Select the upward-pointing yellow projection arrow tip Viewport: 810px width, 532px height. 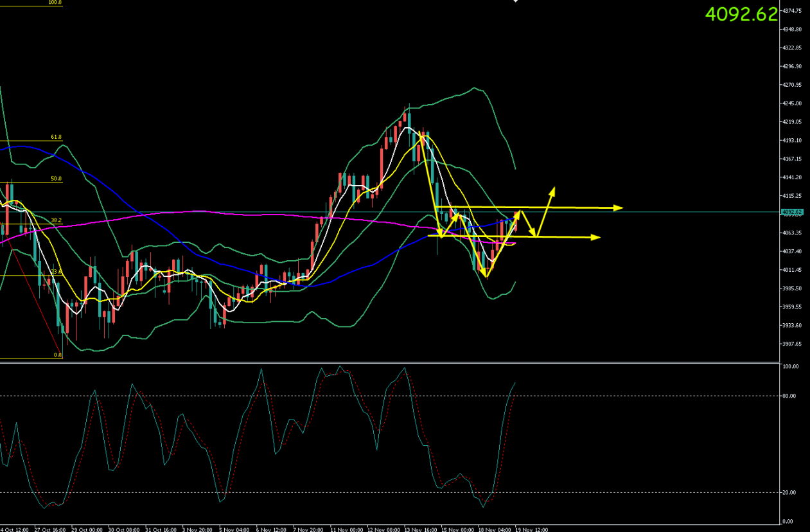(x=552, y=190)
